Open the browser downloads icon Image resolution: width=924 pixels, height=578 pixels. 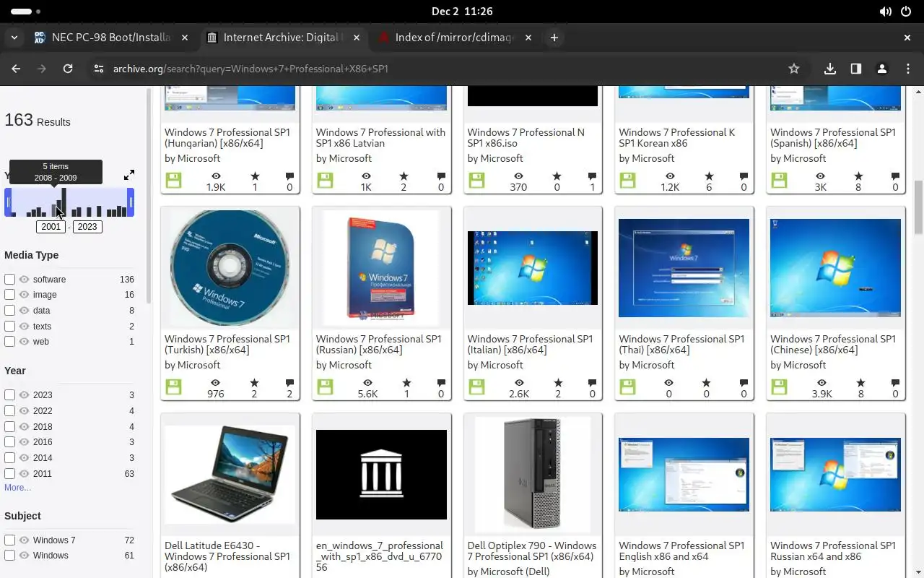830,69
